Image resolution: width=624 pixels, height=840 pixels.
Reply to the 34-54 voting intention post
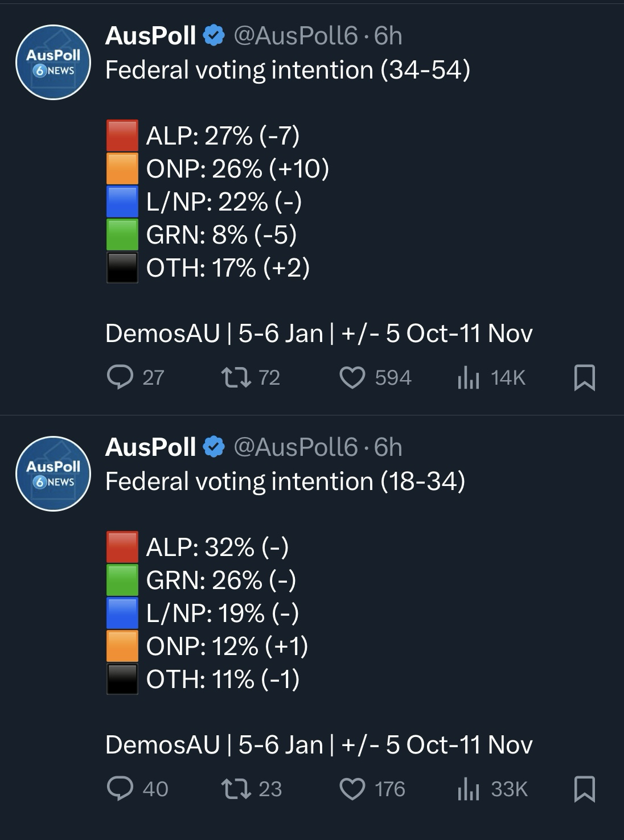coord(120,377)
